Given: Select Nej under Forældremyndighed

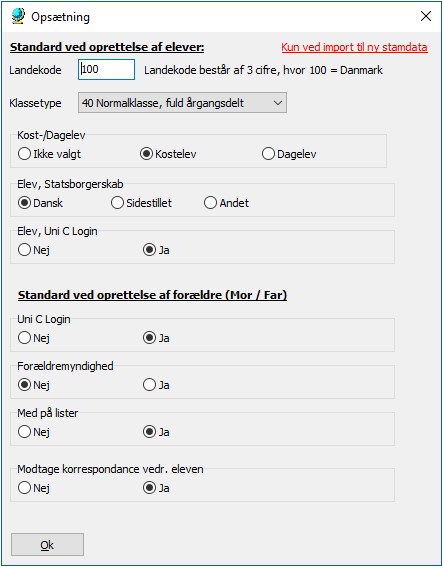Looking at the screenshot, I should [34, 385].
